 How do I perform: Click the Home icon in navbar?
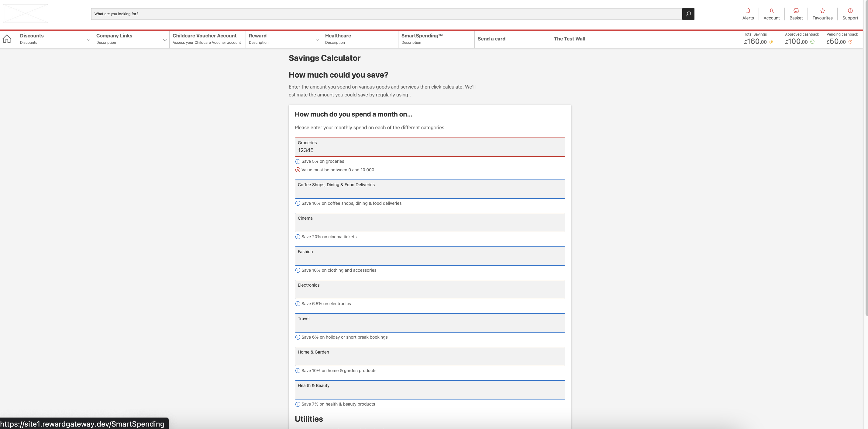(x=7, y=39)
